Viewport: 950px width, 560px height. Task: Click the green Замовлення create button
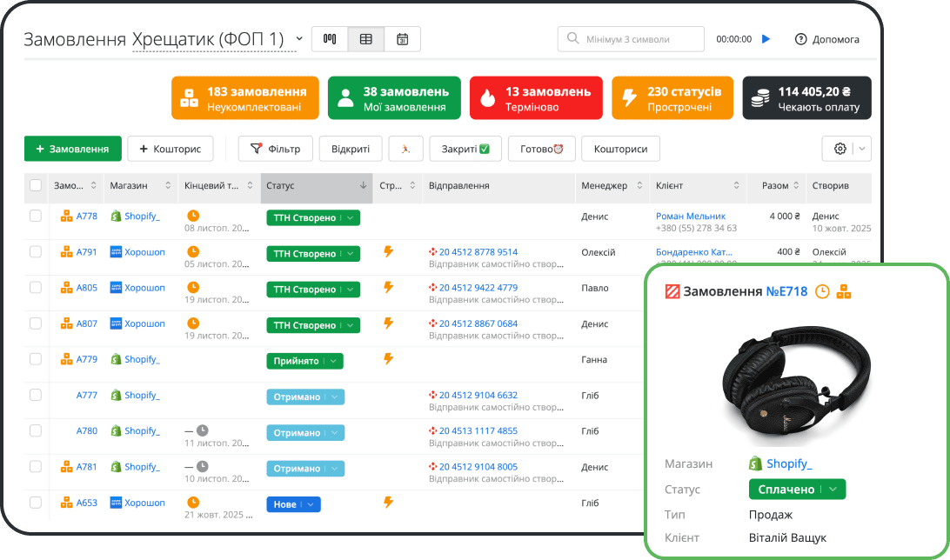click(x=72, y=149)
